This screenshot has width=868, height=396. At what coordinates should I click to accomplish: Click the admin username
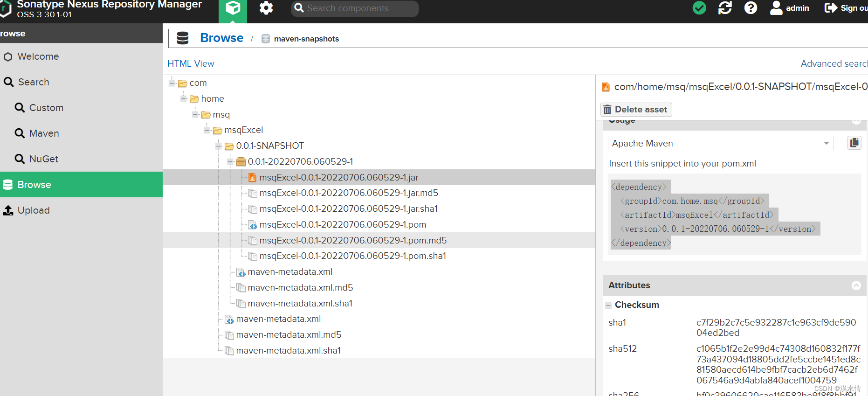pos(797,8)
